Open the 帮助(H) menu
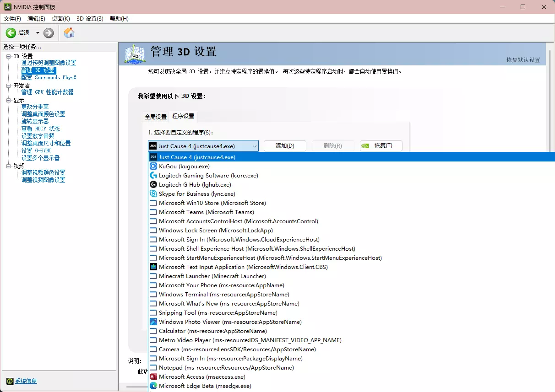 (119, 19)
